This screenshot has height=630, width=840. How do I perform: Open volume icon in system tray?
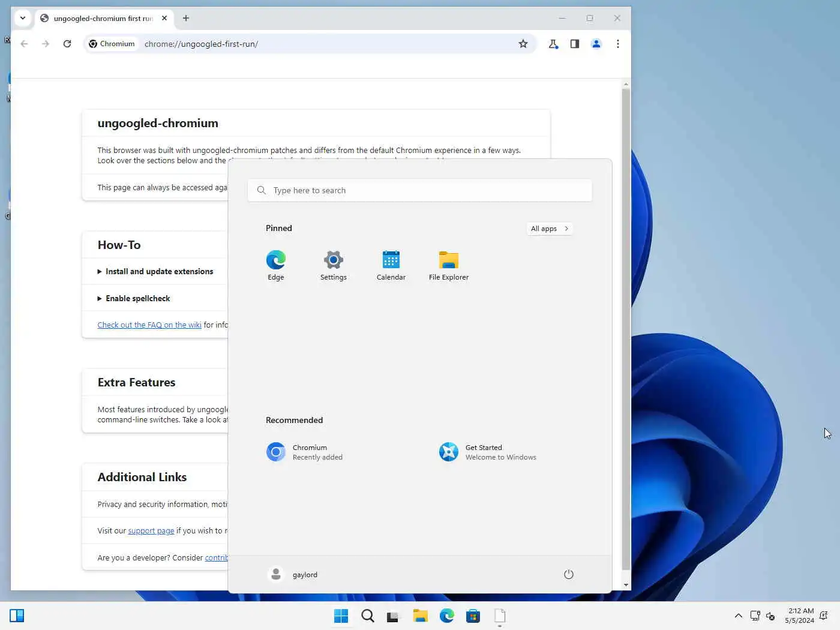tap(771, 616)
